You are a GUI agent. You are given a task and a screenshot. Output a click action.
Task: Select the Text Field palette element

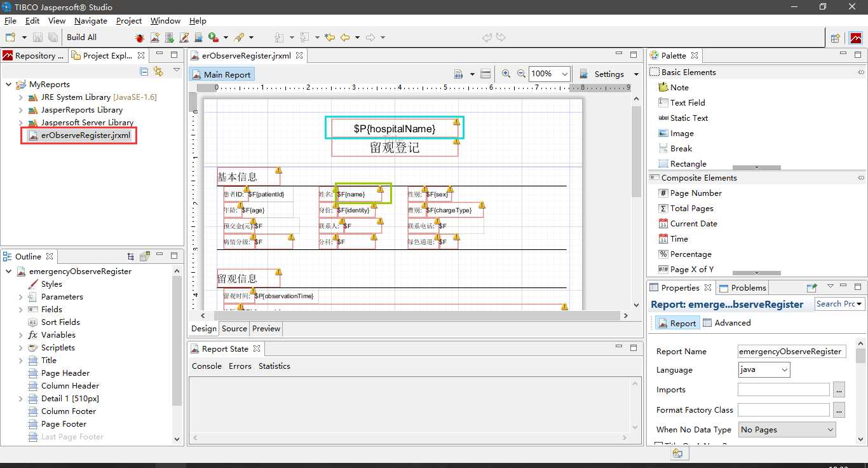687,102
